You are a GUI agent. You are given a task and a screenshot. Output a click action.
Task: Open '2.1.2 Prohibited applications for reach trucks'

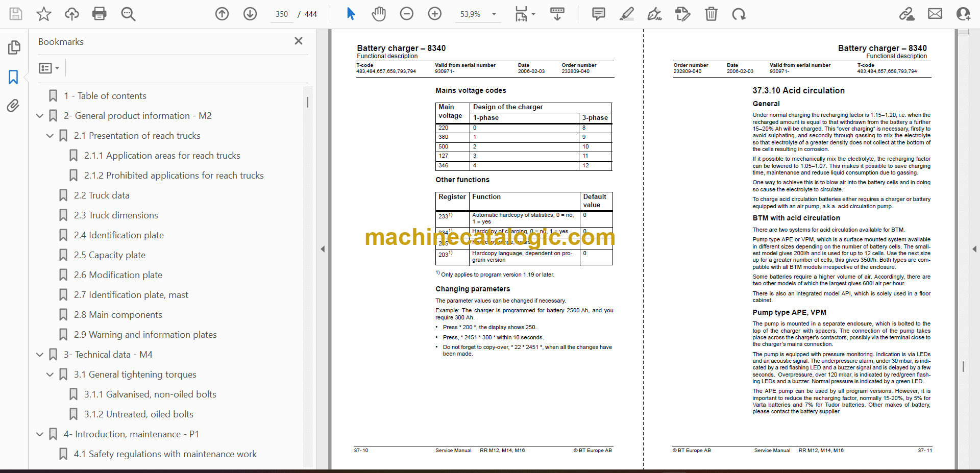tap(174, 176)
